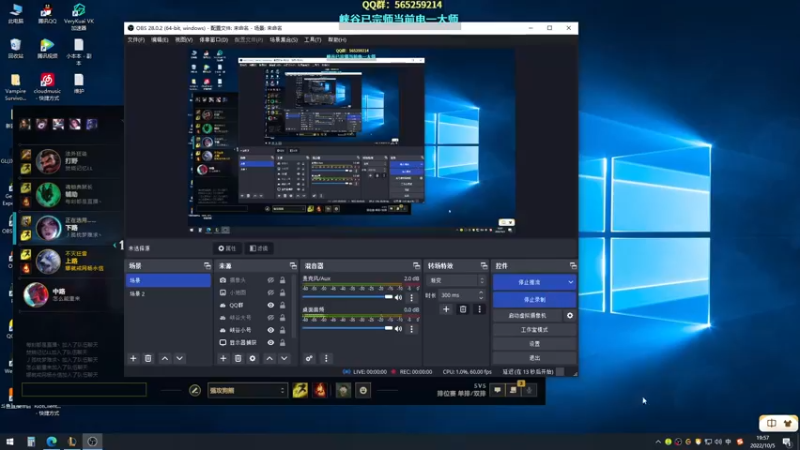The width and height of the screenshot is (800, 450).
Task: Open the View menu in OBS
Action: [184, 40]
